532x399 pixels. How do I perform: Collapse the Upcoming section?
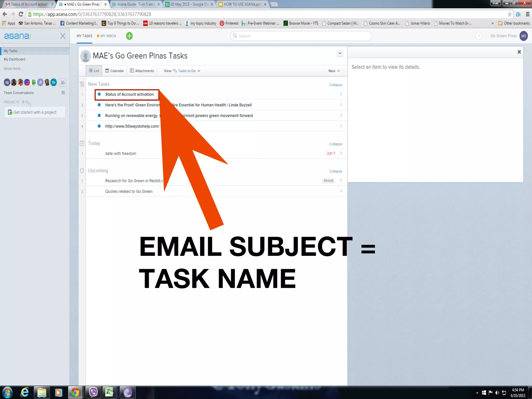pos(336,171)
